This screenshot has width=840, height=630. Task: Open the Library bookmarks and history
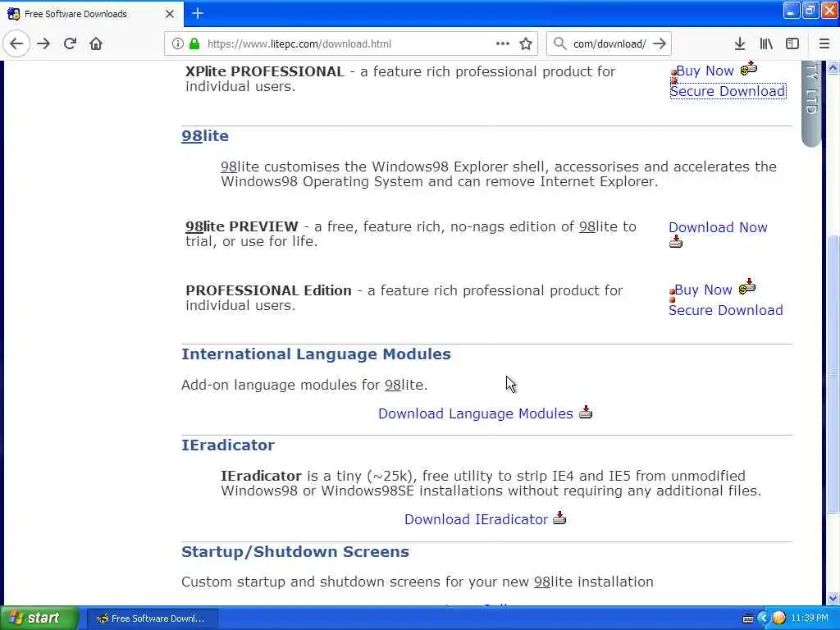pyautogui.click(x=766, y=43)
